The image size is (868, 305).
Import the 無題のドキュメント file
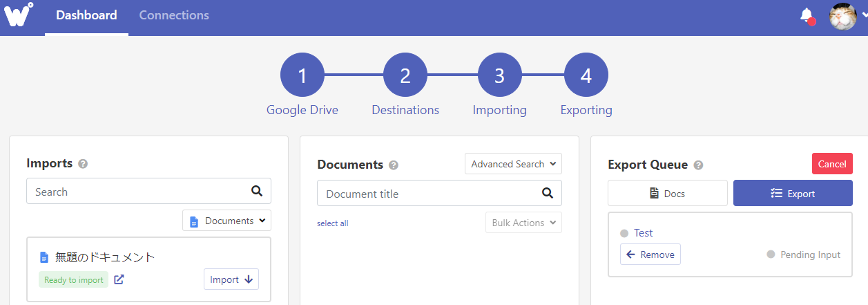pyautogui.click(x=231, y=279)
